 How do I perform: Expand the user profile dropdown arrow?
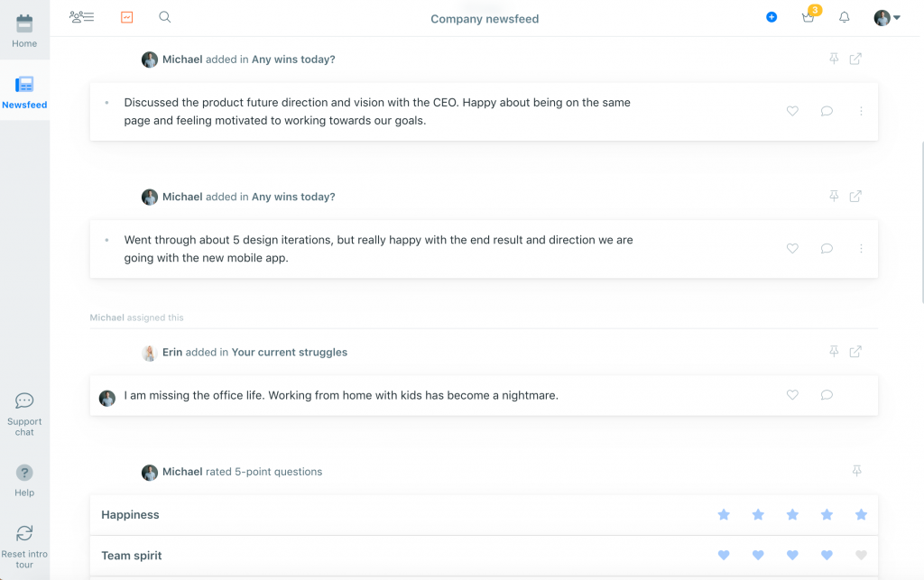897,18
